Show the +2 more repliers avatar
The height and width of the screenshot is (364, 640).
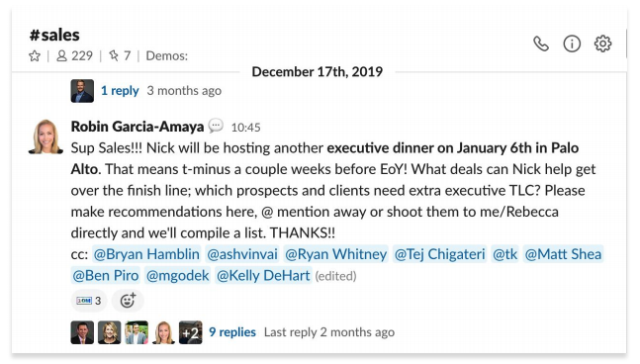190,332
